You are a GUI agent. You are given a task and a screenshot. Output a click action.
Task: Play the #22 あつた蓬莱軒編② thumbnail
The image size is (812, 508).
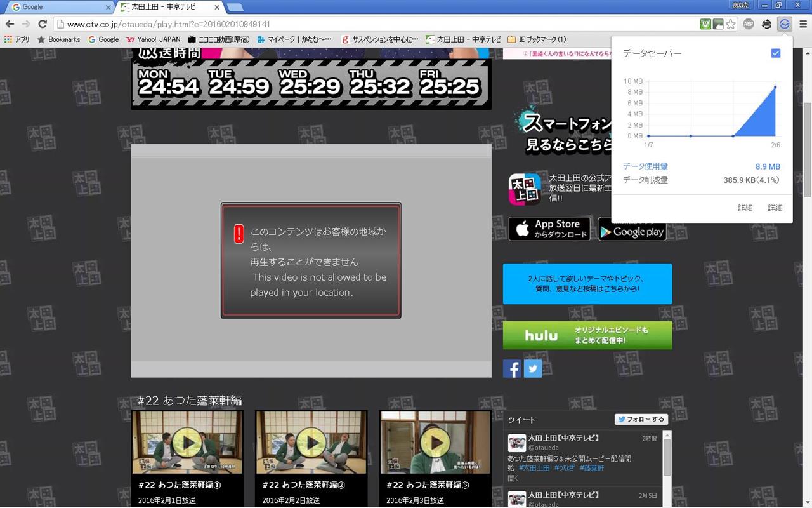(x=311, y=442)
